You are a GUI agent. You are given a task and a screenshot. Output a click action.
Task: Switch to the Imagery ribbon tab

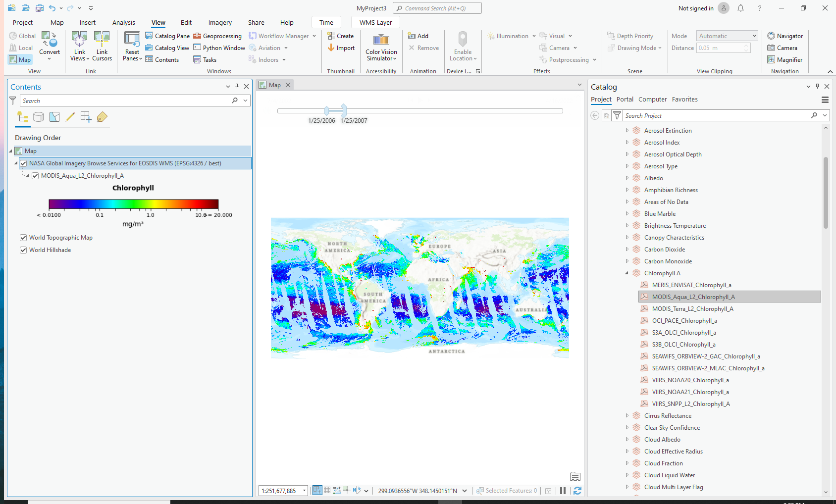220,23
